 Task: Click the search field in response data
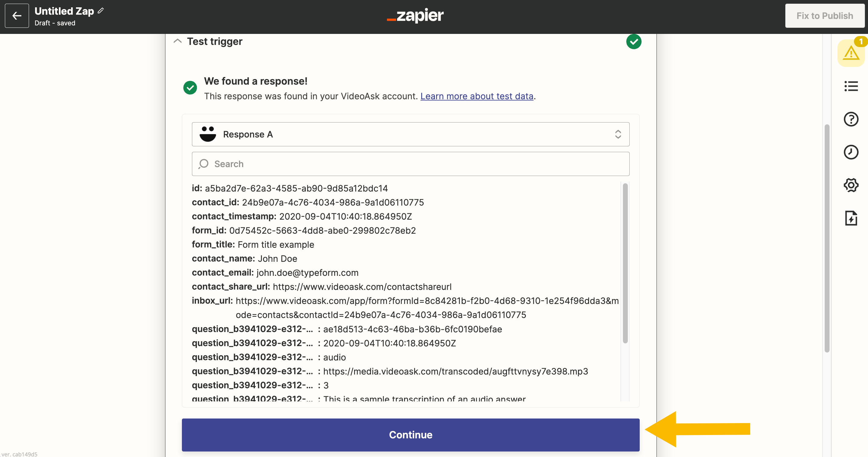pyautogui.click(x=410, y=164)
